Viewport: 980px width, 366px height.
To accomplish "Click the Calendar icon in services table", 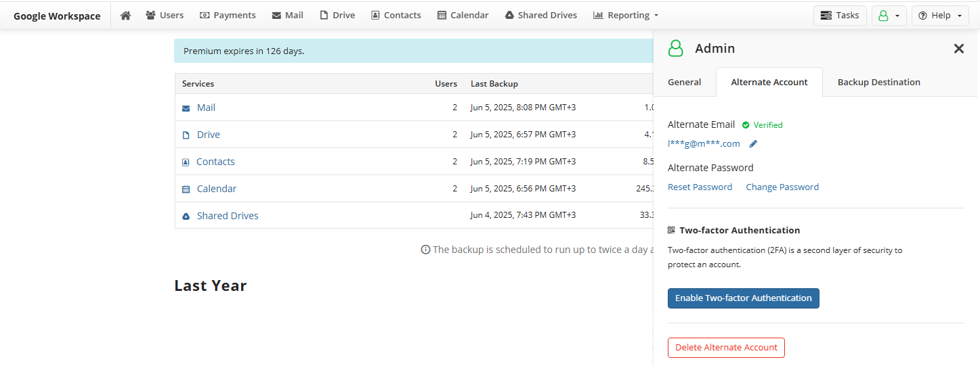I will point(186,189).
